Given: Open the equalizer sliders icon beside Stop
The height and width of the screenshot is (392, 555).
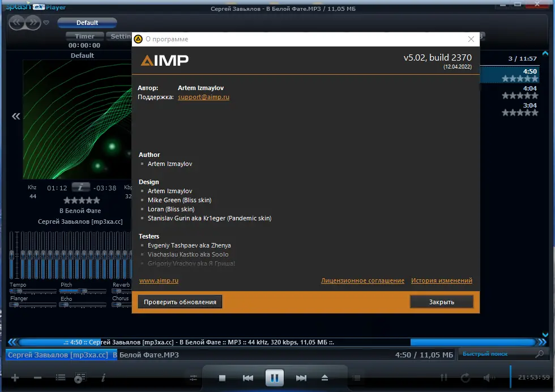Looking at the screenshot, I should [x=193, y=378].
